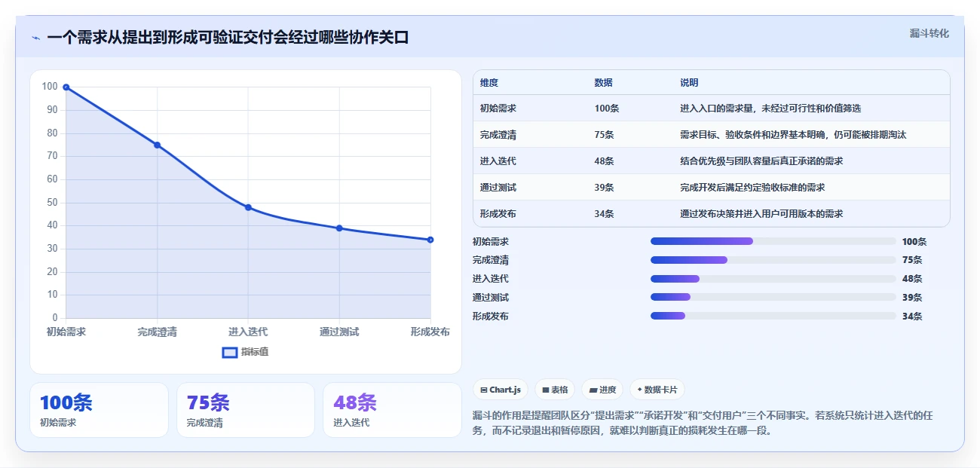This screenshot has height=468, width=980.
Task: Click description 进入入口的需求量，未经过可行性和价值筛选
Action: (x=770, y=109)
